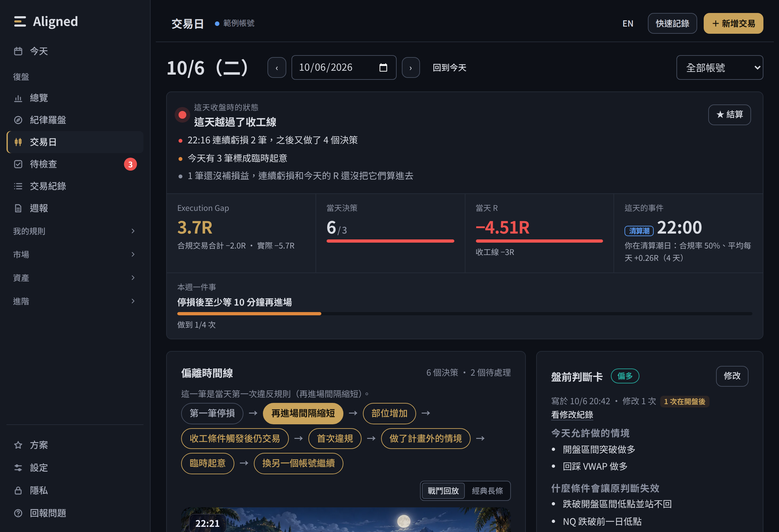This screenshot has width=779, height=532.
Task: Expand the 市場 section
Action: [x=75, y=255]
